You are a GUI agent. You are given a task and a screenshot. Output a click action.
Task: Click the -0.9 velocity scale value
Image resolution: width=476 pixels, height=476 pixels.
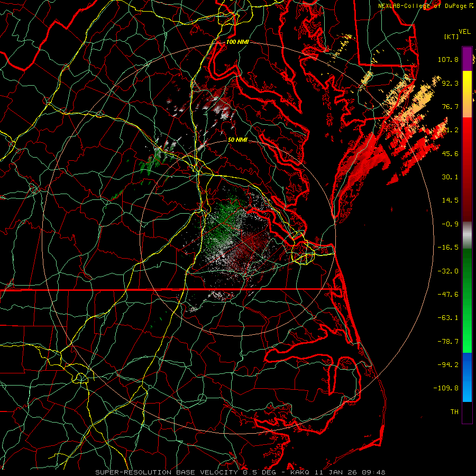point(450,224)
